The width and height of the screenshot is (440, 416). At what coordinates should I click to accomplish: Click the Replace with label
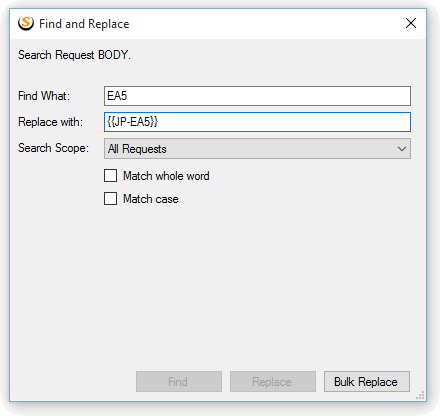point(50,122)
